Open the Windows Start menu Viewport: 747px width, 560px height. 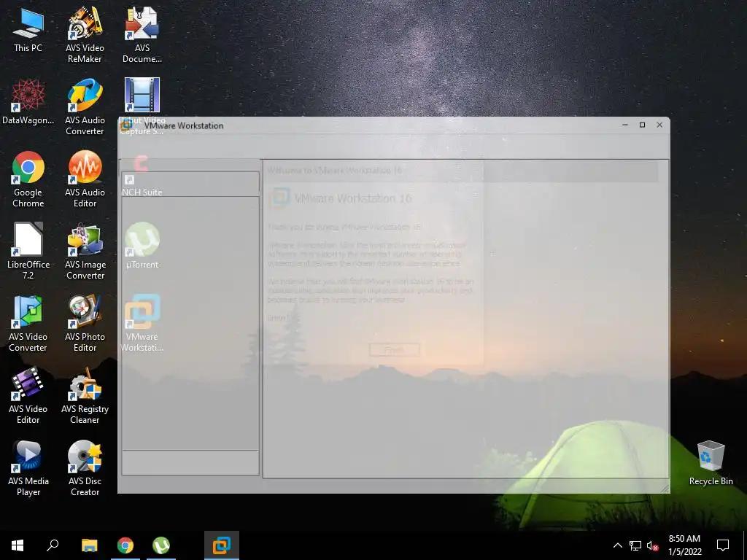[18, 545]
